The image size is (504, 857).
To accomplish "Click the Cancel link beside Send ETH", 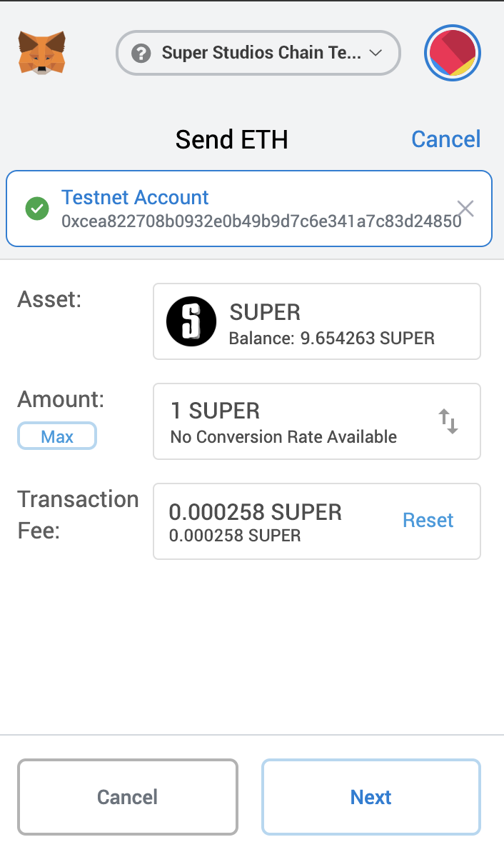I will coord(445,139).
